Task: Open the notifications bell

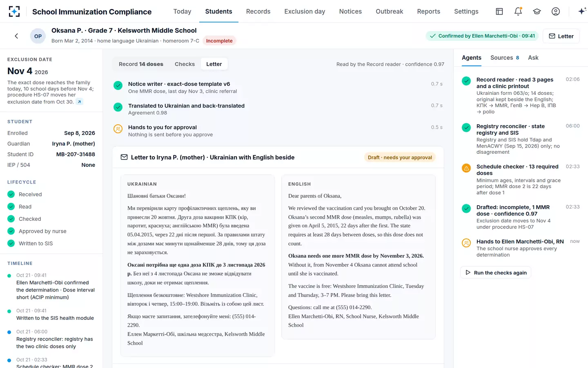Action: point(518,11)
